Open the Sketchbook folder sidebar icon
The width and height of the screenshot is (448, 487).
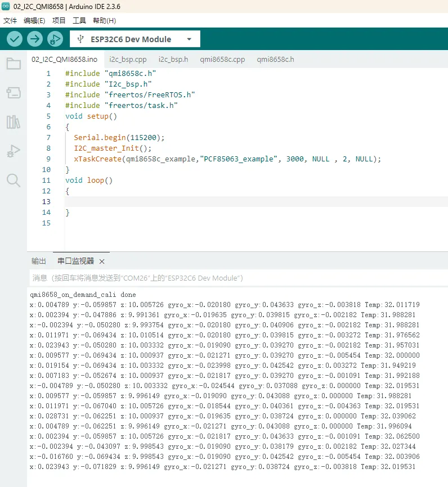click(x=14, y=64)
